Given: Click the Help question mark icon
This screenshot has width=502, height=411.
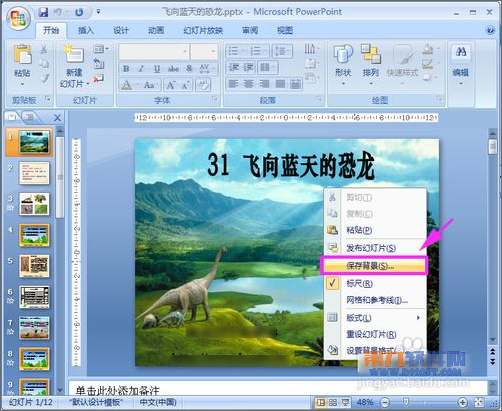Looking at the screenshot, I should 490,31.
